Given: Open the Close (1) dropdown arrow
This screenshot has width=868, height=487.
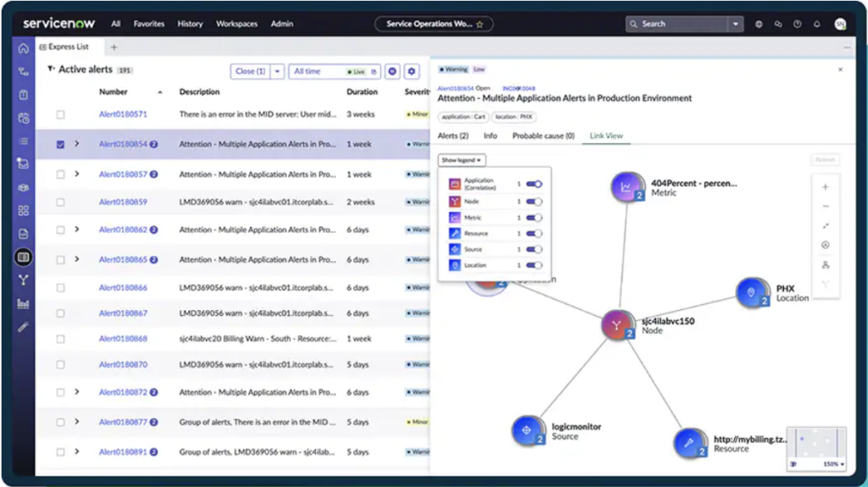Looking at the screenshot, I should 277,71.
